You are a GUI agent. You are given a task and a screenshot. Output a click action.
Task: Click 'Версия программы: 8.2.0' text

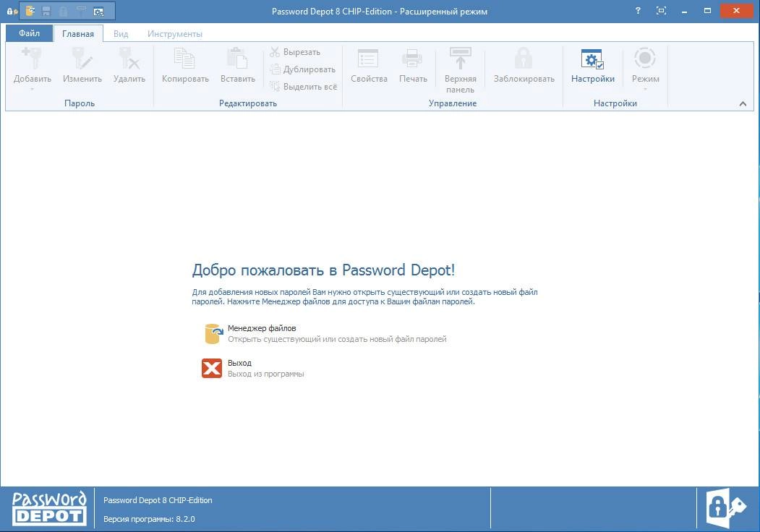pos(149,519)
